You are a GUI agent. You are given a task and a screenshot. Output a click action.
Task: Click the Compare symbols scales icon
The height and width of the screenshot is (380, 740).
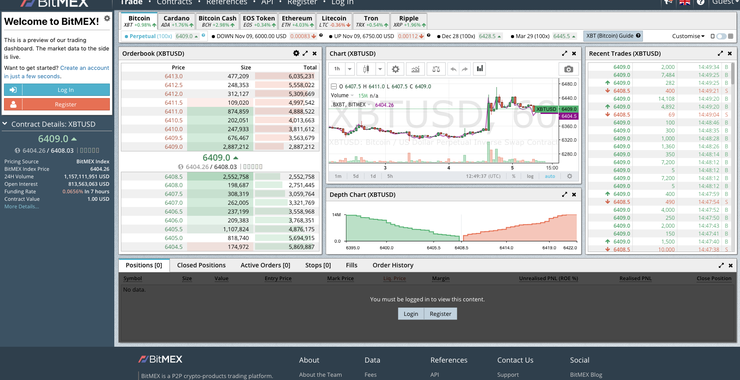pos(436,69)
